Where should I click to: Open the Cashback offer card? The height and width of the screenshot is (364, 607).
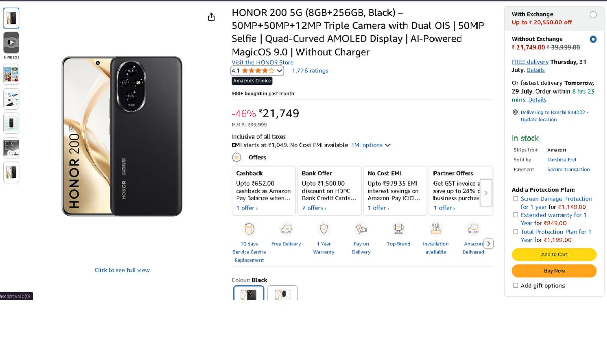click(x=264, y=191)
